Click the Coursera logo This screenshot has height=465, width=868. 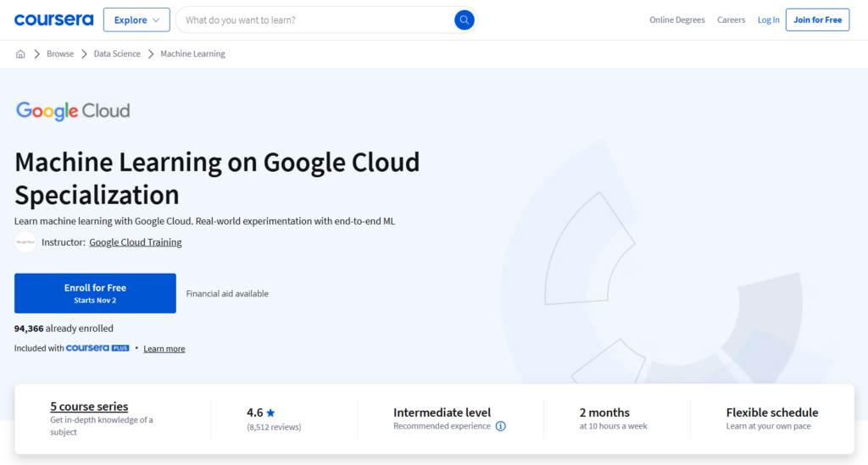pyautogui.click(x=53, y=20)
